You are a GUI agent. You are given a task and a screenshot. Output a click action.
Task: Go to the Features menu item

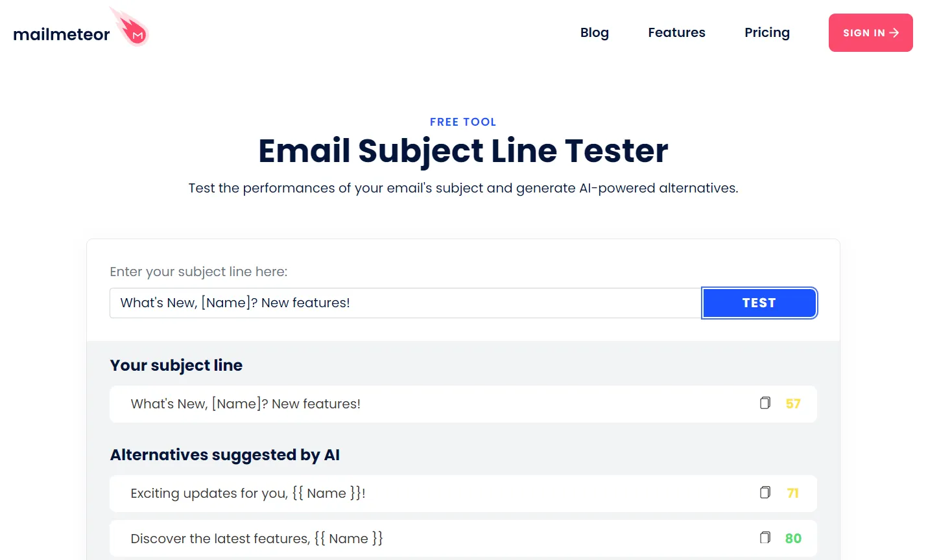point(676,32)
